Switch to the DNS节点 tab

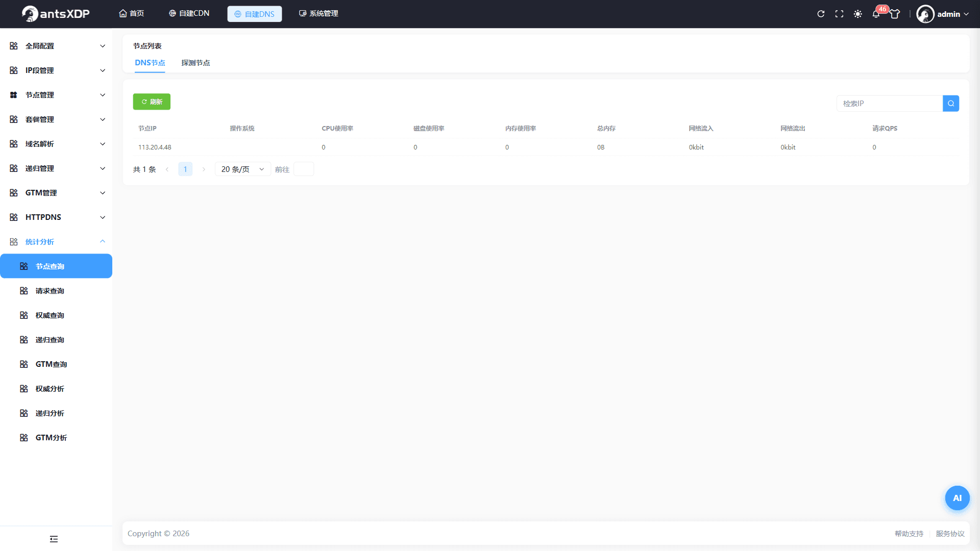(x=150, y=63)
